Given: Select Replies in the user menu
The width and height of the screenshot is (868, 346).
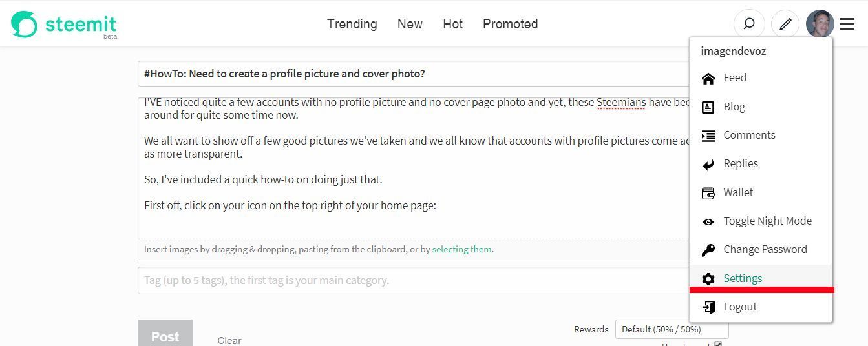Looking at the screenshot, I should click(740, 163).
